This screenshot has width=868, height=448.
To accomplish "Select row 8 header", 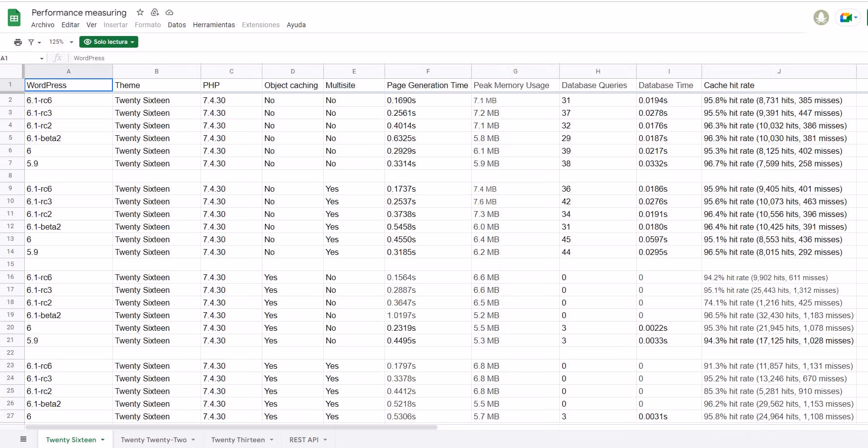I will tap(10, 176).
